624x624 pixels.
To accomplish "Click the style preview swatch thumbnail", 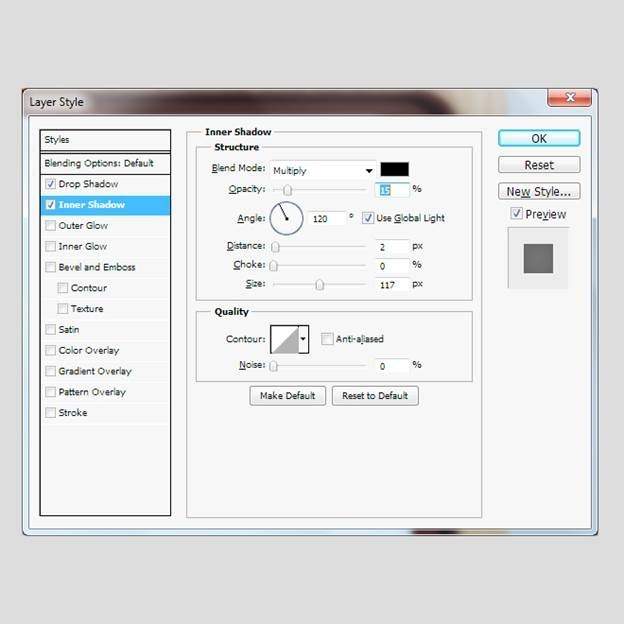I will 538,258.
